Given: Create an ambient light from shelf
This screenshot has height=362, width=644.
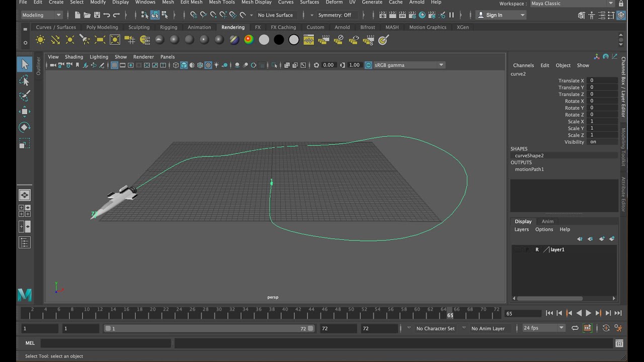Looking at the screenshot, I should tap(41, 40).
